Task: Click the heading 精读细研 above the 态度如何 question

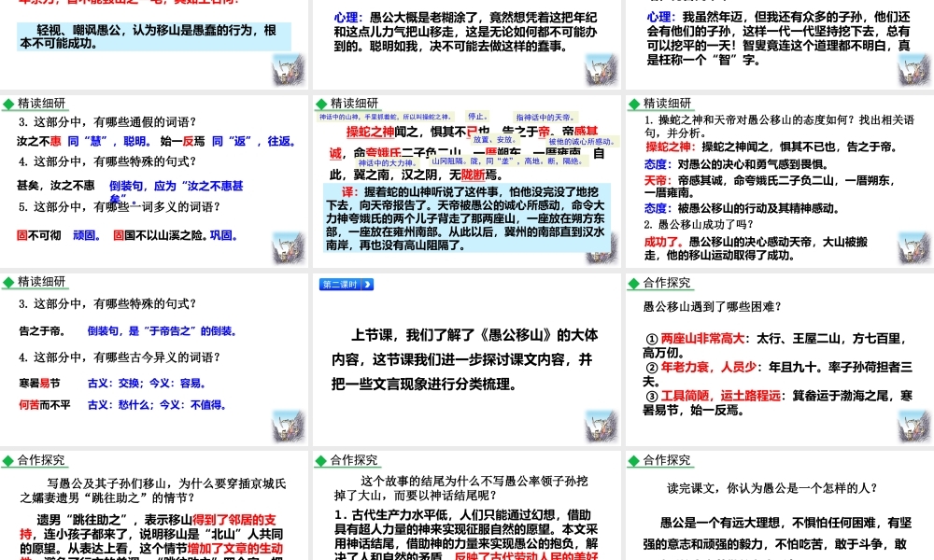Action: point(667,104)
